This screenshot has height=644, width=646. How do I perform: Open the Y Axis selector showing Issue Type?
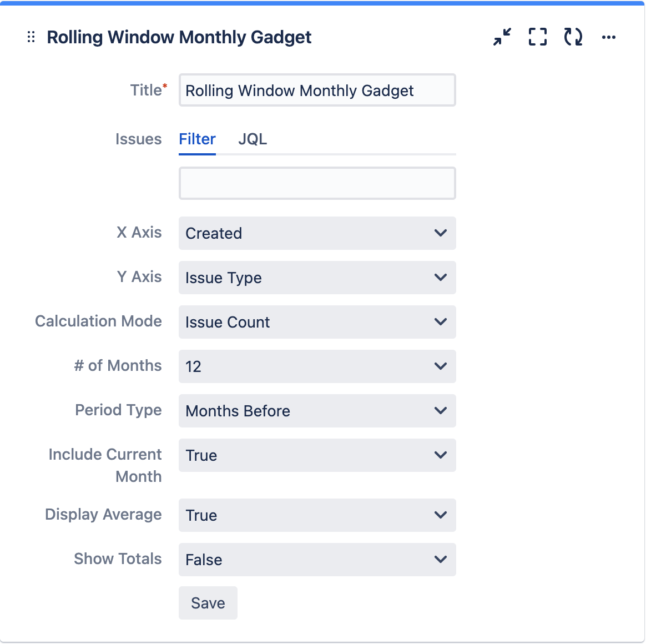(317, 278)
